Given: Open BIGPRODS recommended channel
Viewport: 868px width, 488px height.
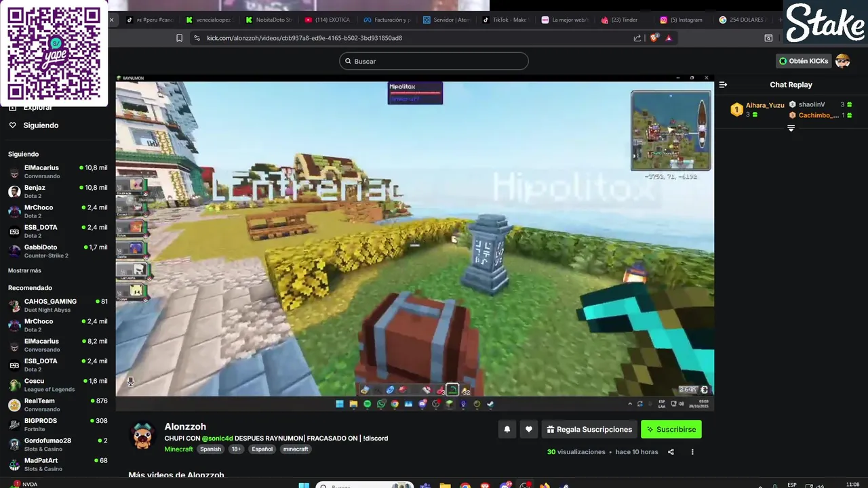Looking at the screenshot, I should click(58, 424).
